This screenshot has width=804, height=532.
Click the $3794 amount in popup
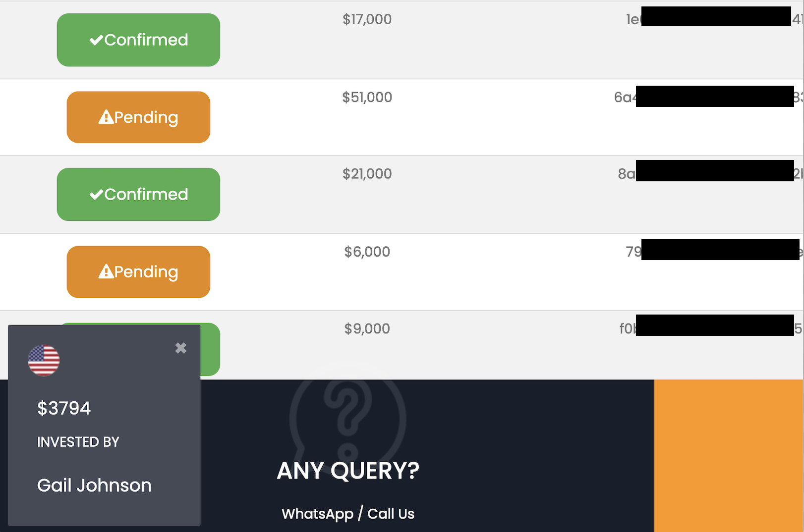pyautogui.click(x=64, y=408)
